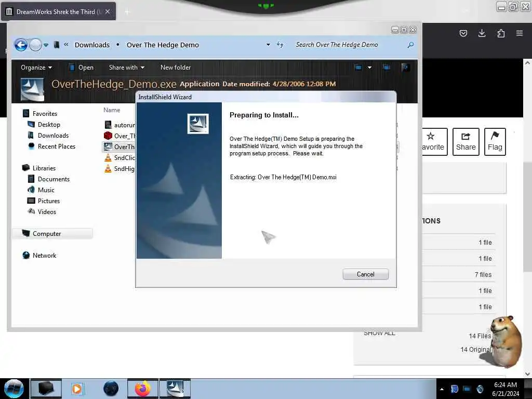The height and width of the screenshot is (399, 532).
Task: Click the globe taskbar icon
Action: [x=111, y=389]
